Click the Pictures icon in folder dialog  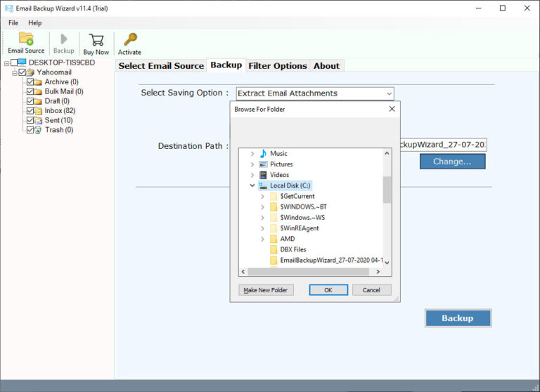point(263,164)
